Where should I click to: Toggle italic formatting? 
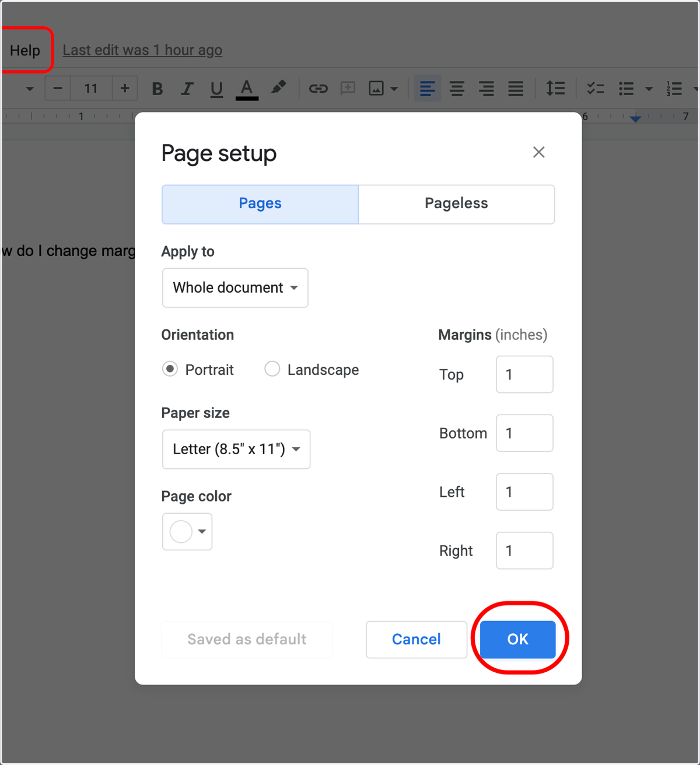tap(187, 89)
